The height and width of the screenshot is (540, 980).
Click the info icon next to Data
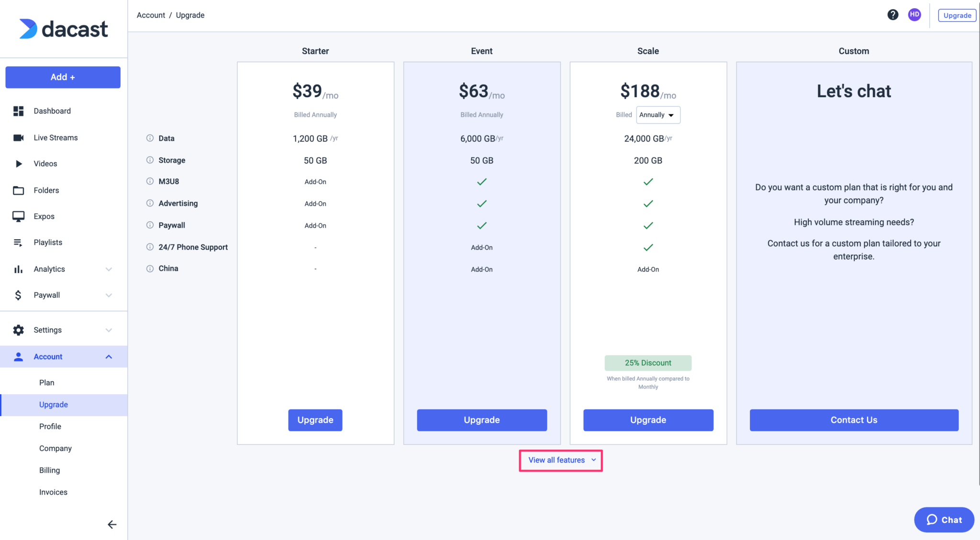click(x=150, y=138)
